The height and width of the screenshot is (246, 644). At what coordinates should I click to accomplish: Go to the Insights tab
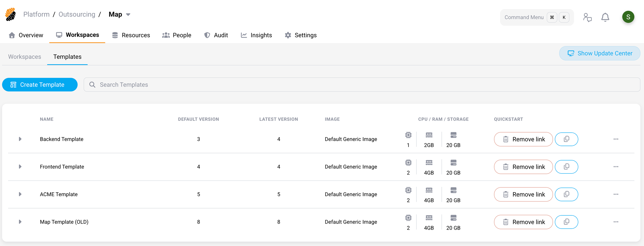pyautogui.click(x=256, y=35)
